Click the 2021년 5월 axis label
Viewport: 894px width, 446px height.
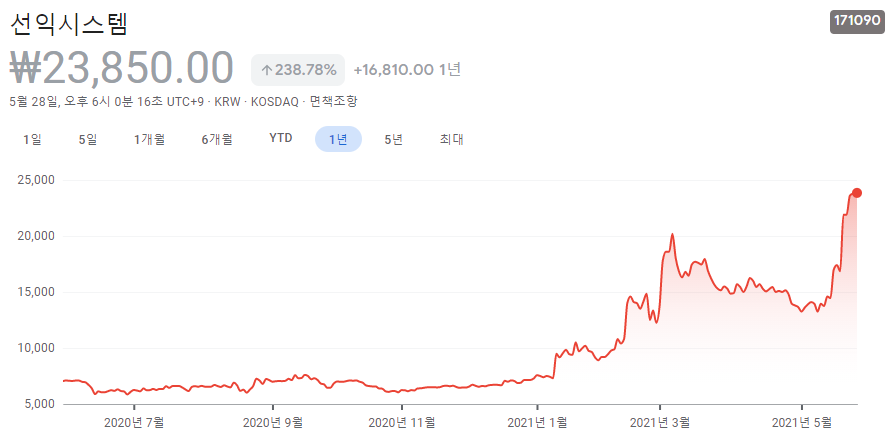802,423
